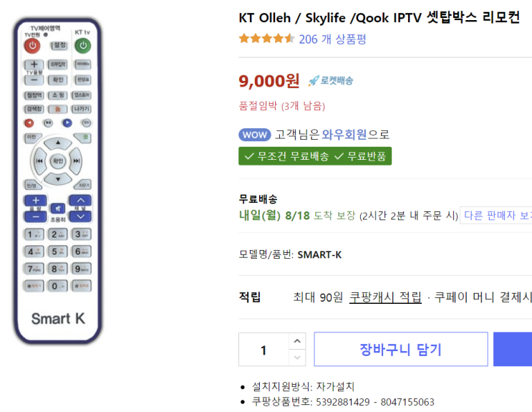Screen dimensions: 532x412
Task: Click the solid blue purchase button
Action: click(513, 350)
